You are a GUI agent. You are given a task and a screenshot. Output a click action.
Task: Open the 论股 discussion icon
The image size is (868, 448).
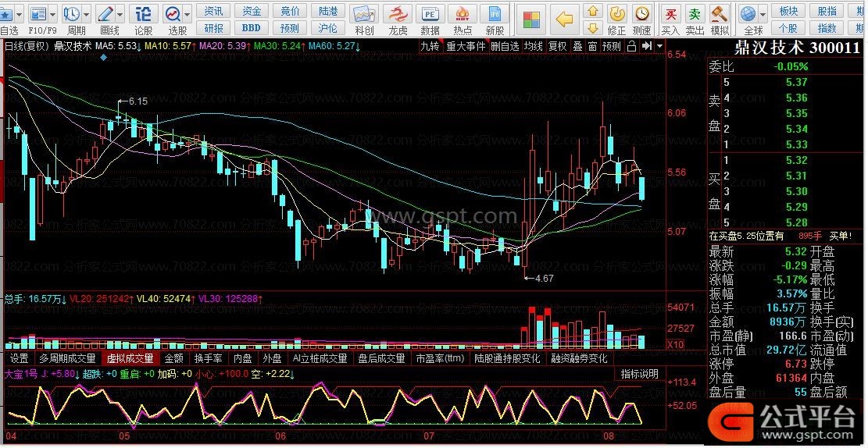tap(144, 14)
